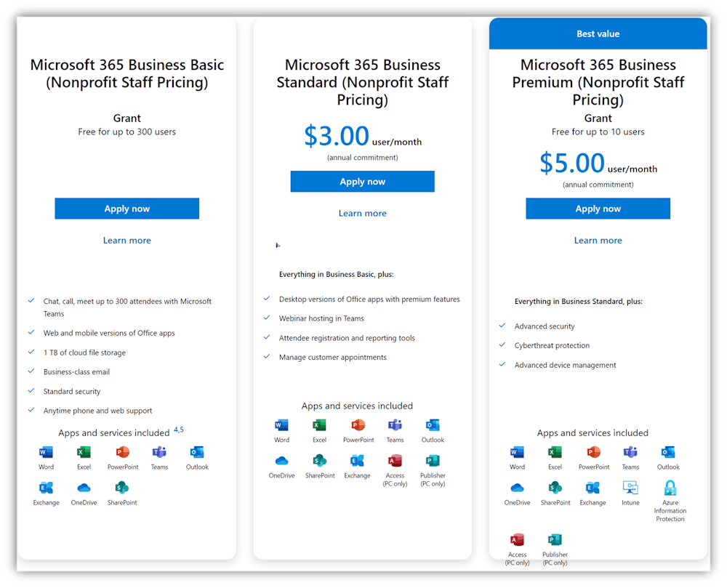
Task: Click the SharePoint icon in Business Basic plan
Action: (122, 488)
